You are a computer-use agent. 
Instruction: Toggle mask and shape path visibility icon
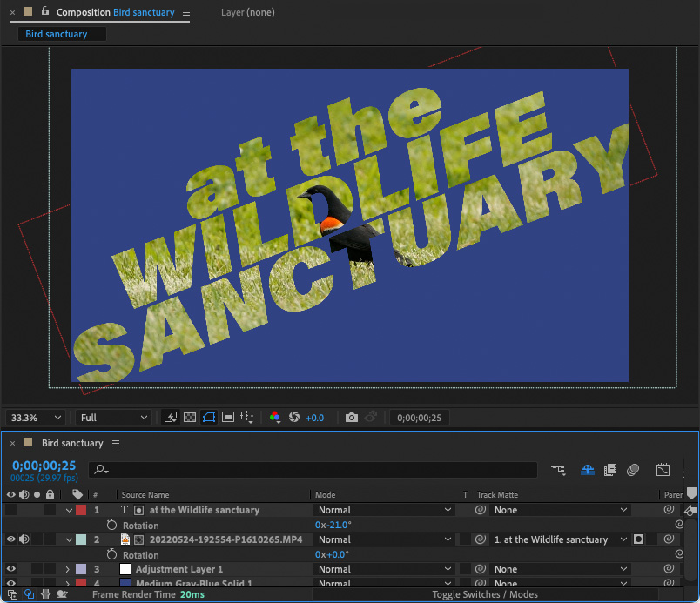click(209, 418)
